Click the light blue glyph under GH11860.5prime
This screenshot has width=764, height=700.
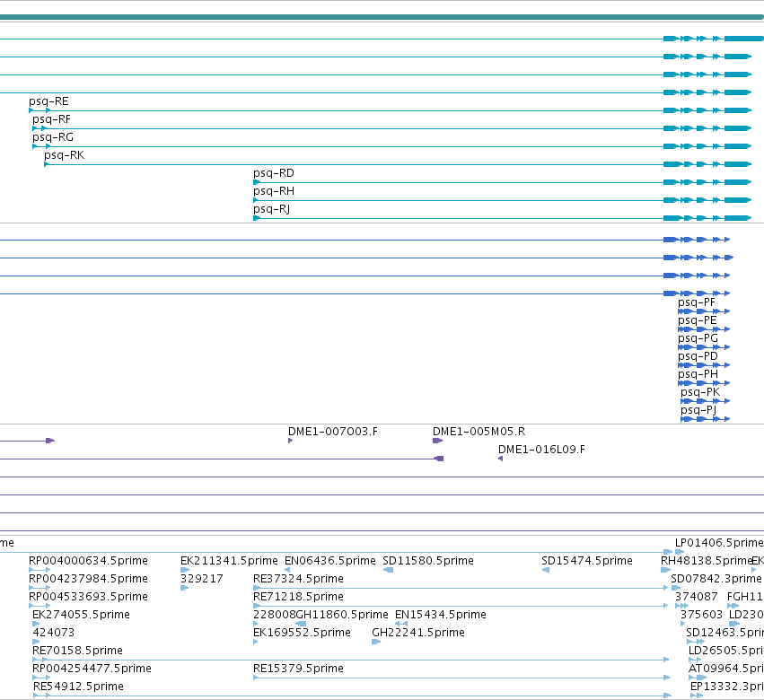click(x=301, y=624)
